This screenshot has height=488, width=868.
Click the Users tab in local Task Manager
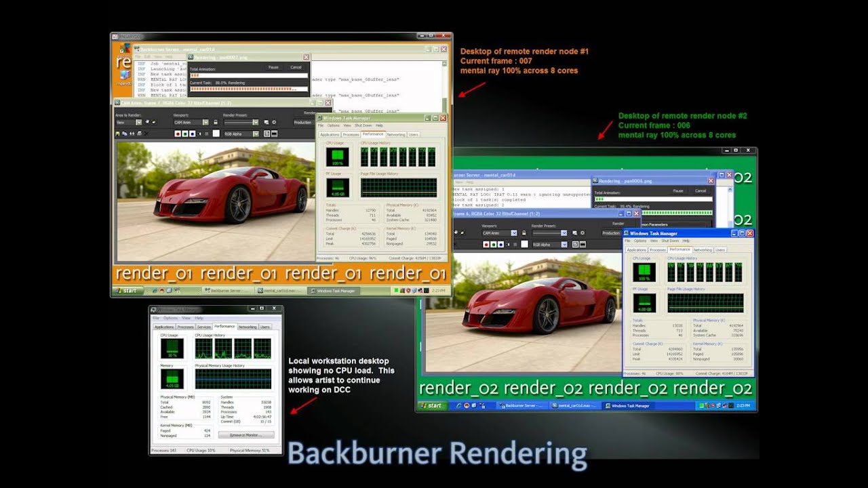[x=264, y=327]
